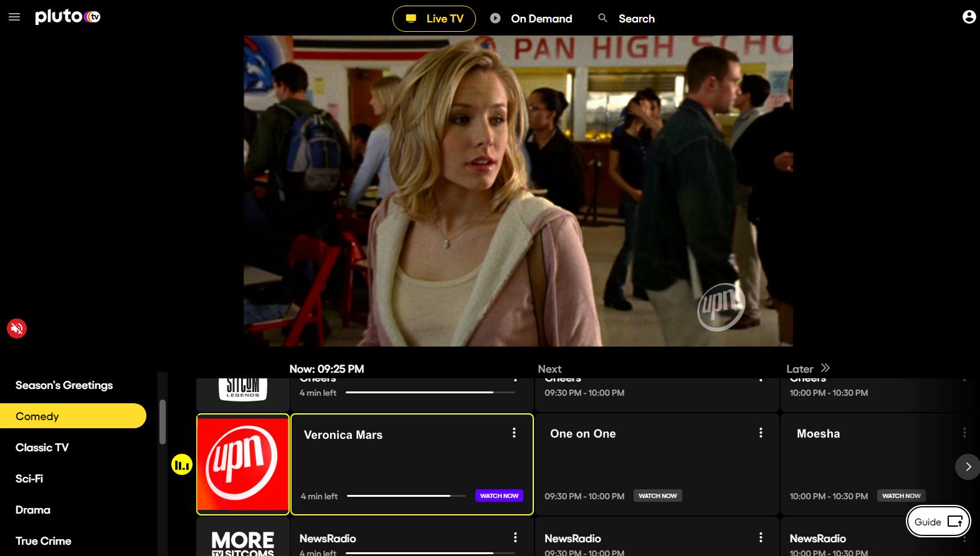980x556 pixels.
Task: Open the Veronica Mars title
Action: pos(343,435)
